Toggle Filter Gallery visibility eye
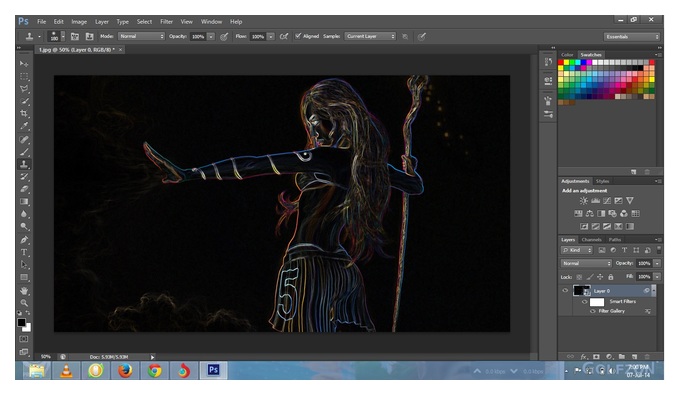The height and width of the screenshot is (395, 680). point(592,311)
